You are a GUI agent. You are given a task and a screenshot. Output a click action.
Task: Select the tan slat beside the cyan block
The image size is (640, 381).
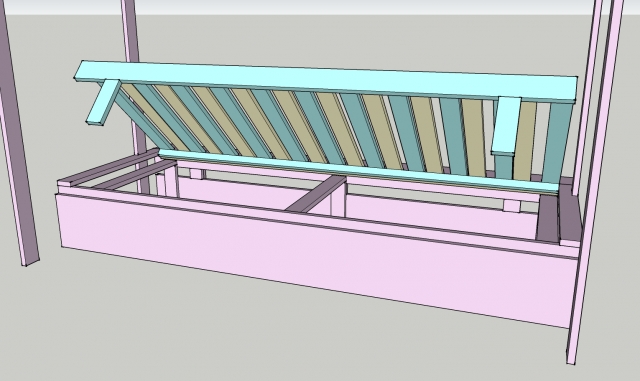(524, 141)
